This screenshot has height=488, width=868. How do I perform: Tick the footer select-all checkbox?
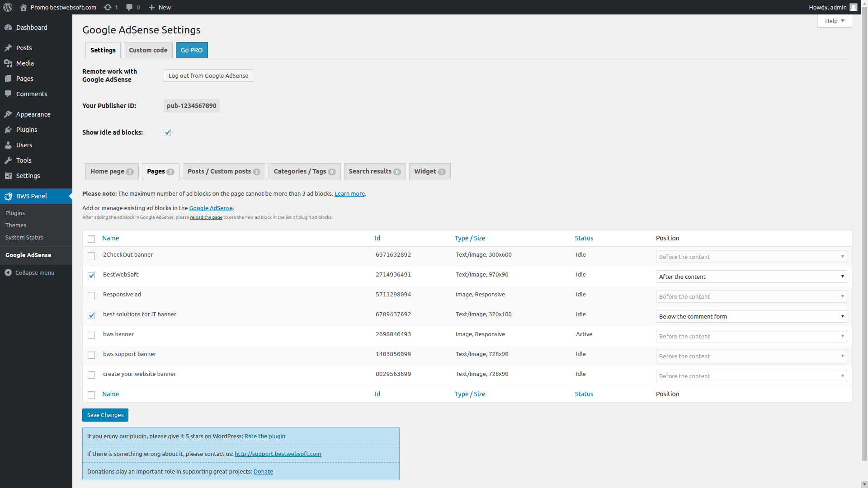point(91,395)
